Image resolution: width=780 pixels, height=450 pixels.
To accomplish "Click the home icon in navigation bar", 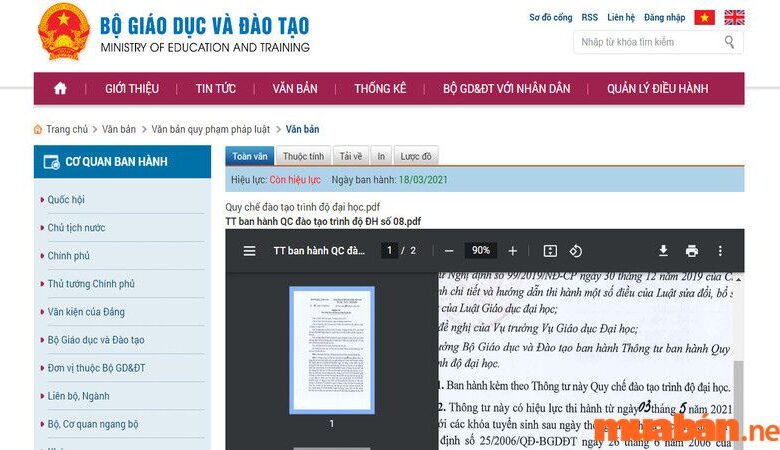I will pyautogui.click(x=60, y=89).
